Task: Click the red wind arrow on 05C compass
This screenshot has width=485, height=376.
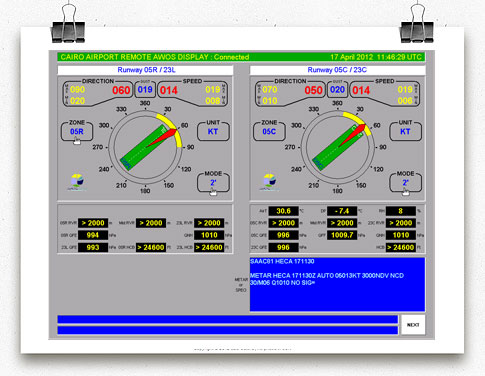Action: click(x=352, y=135)
